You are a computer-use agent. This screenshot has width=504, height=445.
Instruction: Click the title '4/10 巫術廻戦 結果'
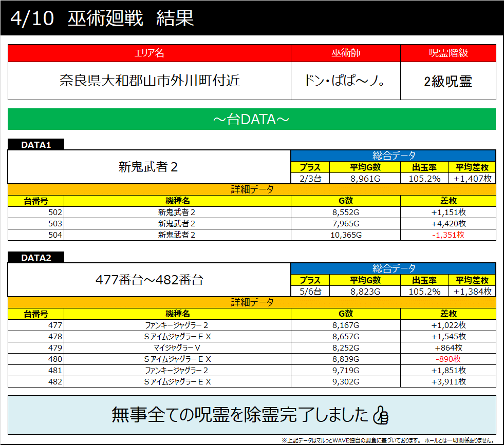102,18
